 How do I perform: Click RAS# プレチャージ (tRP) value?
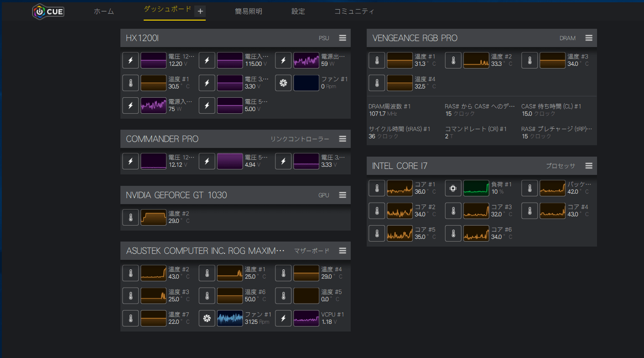536,136
